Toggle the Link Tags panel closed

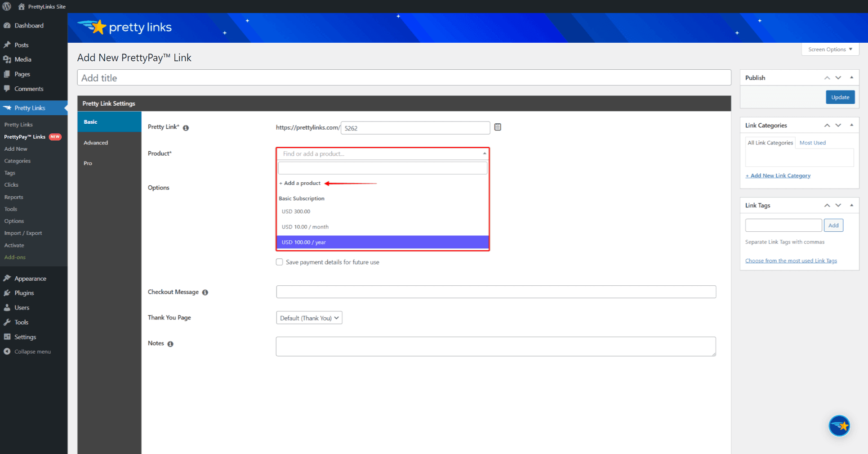click(851, 205)
